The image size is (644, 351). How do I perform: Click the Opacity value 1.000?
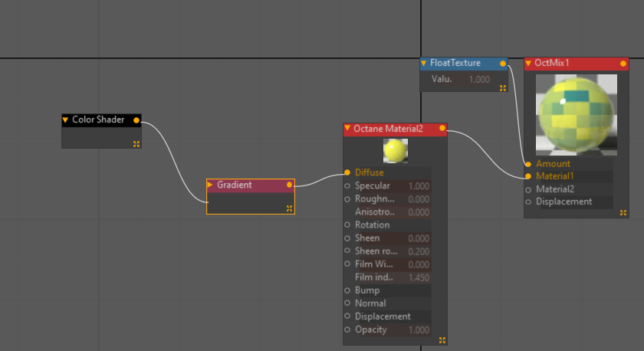pos(419,330)
